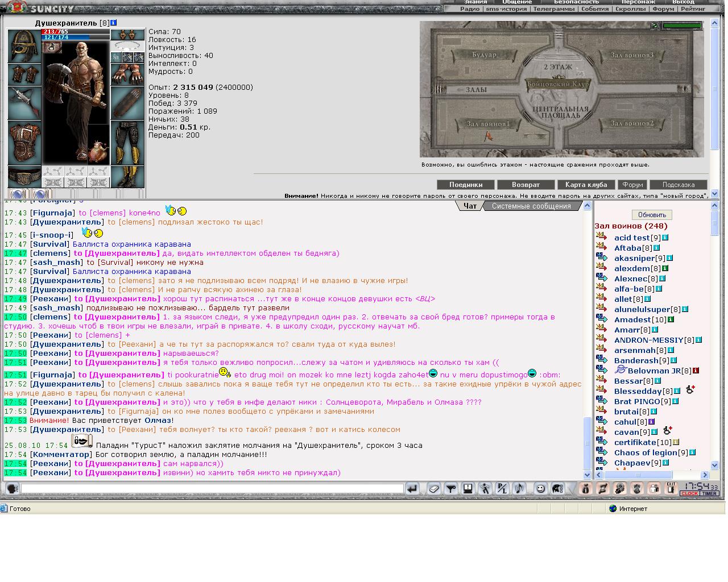This screenshot has height=582, width=728.
Task: Open Карта клуба button
Action: (x=586, y=185)
